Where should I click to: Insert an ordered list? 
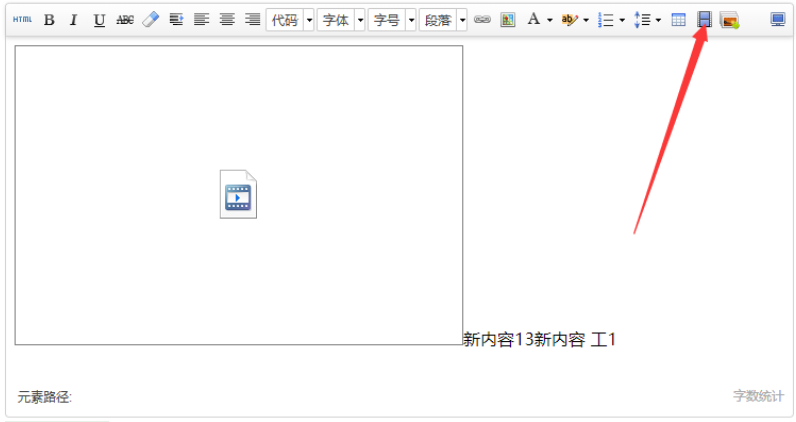[x=605, y=20]
